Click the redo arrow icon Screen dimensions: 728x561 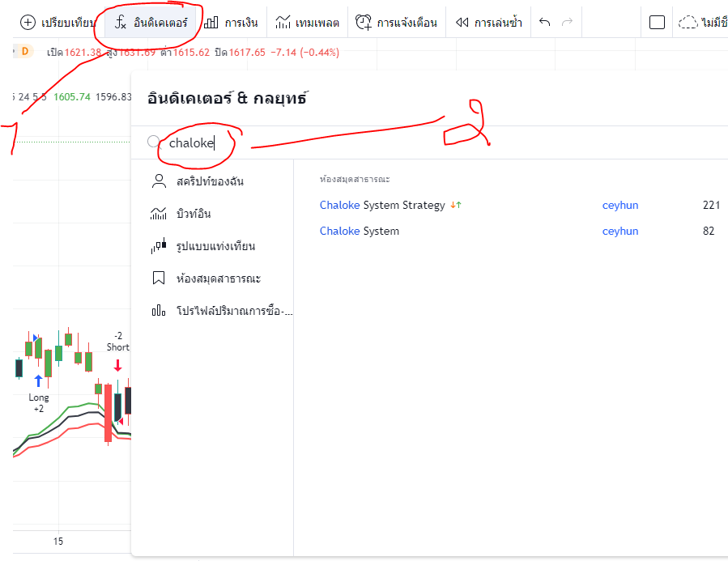[x=568, y=22]
